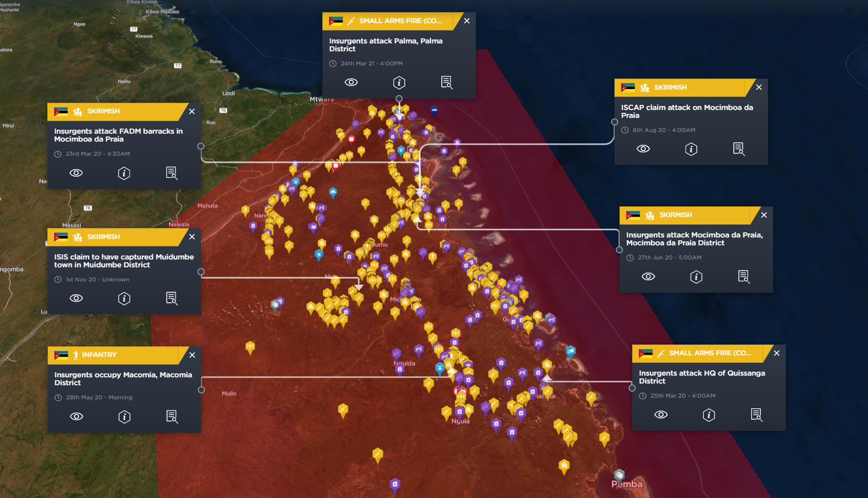Toggle eye icon on Quissanga HQ card

coord(661,415)
